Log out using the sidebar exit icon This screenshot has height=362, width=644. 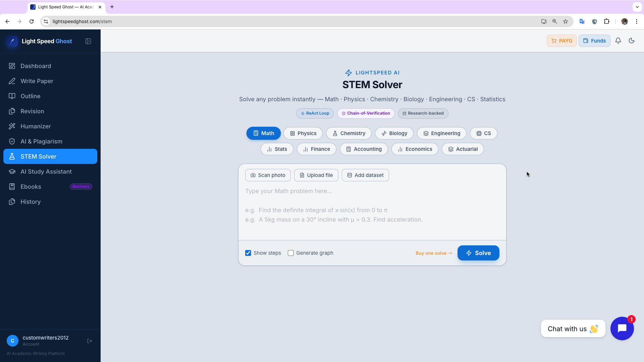[90, 341]
